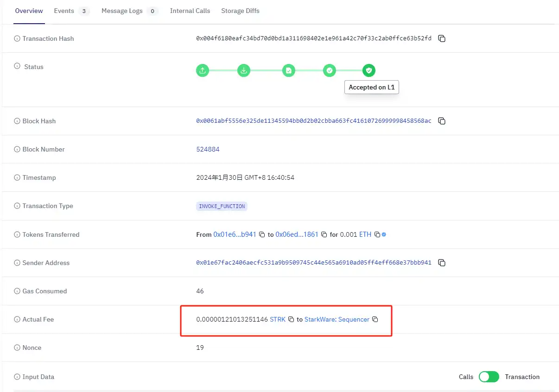Copy the token recipient address 0x06ed...1861
Screen dimensions: 559x392
(324, 235)
